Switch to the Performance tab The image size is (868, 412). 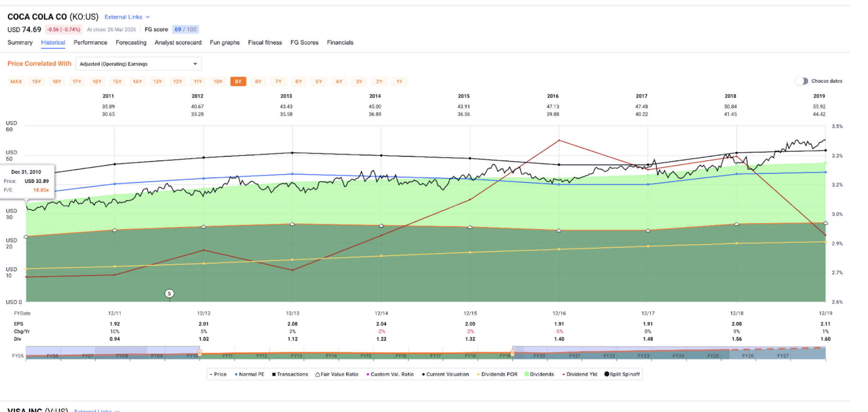pyautogui.click(x=90, y=43)
